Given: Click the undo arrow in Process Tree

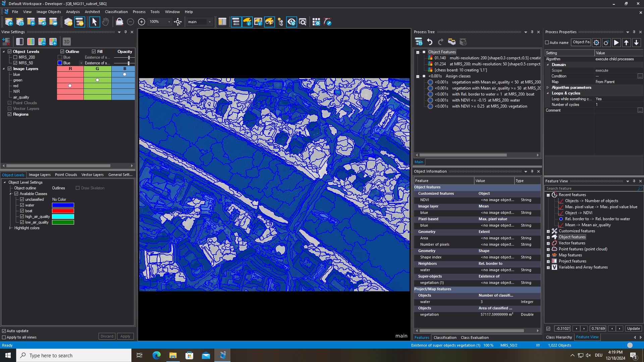Looking at the screenshot, I should (430, 42).
